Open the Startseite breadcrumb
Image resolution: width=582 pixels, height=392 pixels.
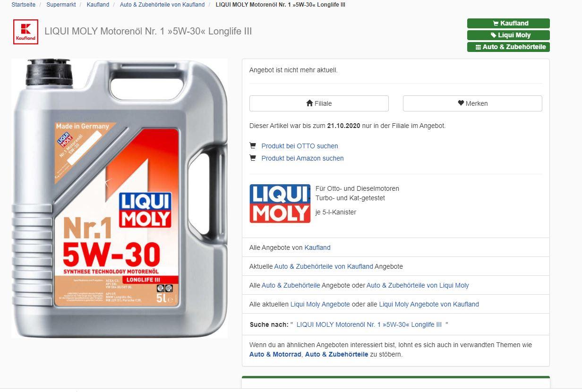[24, 5]
